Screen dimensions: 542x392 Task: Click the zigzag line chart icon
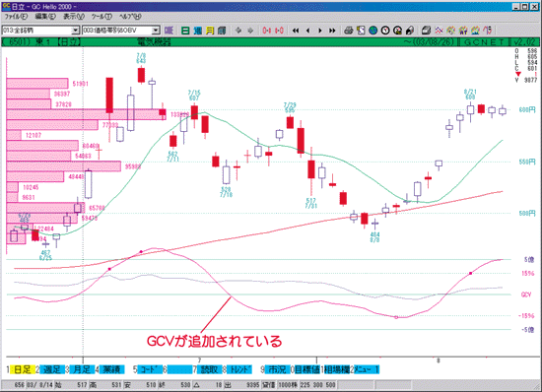point(439,31)
